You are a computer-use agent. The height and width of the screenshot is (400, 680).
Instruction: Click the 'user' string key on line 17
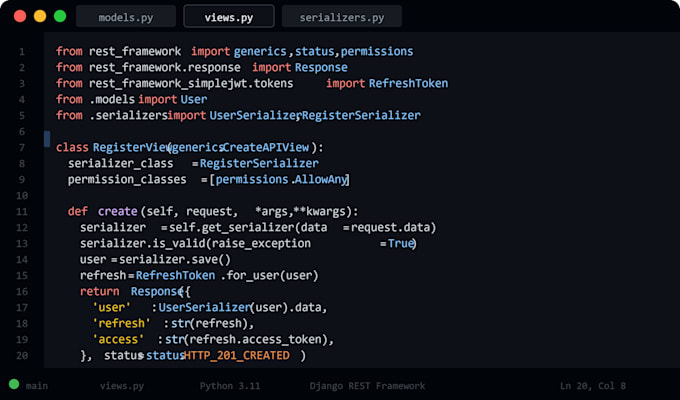click(111, 308)
